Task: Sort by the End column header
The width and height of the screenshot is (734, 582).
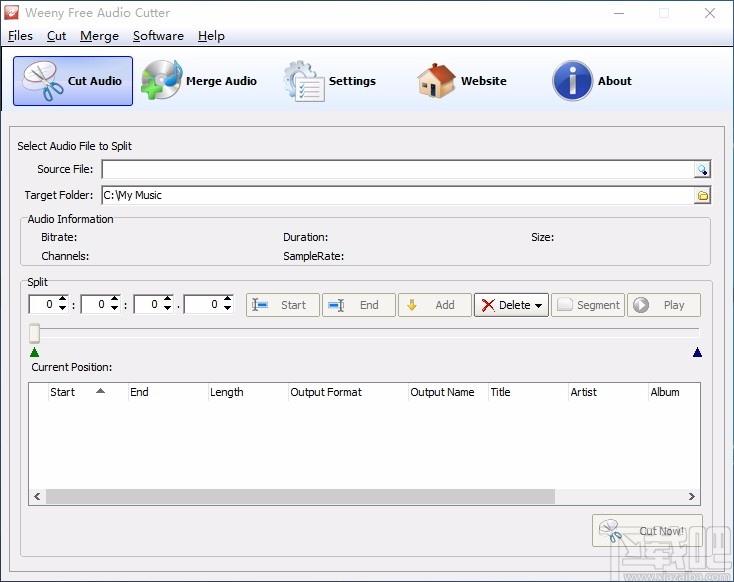Action: 168,392
